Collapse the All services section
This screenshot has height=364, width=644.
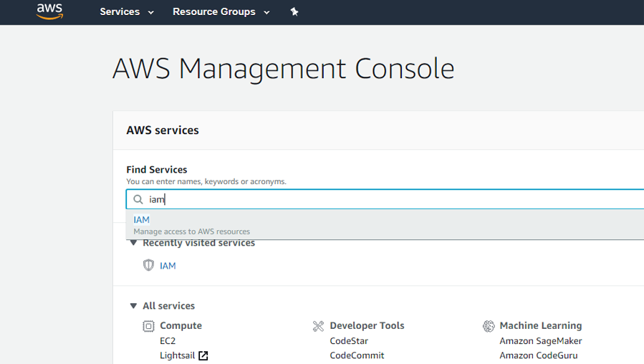tap(133, 306)
